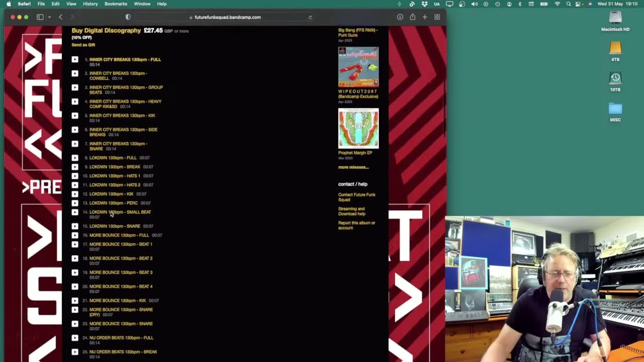644x362 pixels.
Task: Play track 16 MORE BOUNCE 130bpm - FULL
Action: pyautogui.click(x=75, y=235)
